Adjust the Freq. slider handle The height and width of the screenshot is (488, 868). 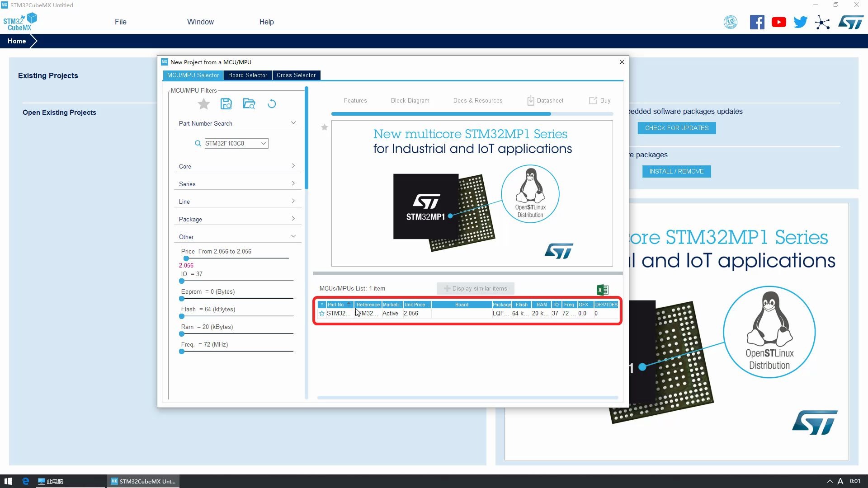[182, 352]
